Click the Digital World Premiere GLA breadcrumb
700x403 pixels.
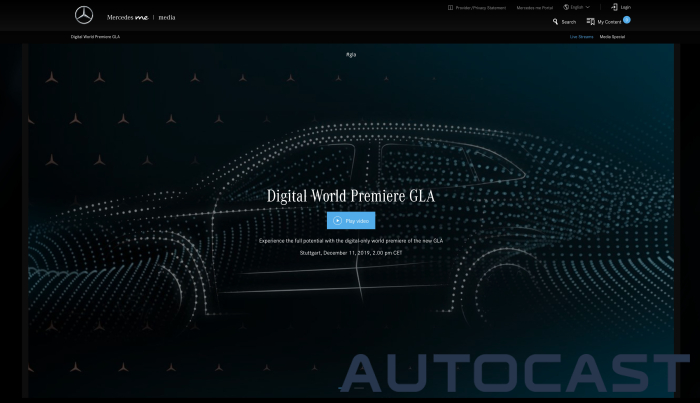pos(95,37)
